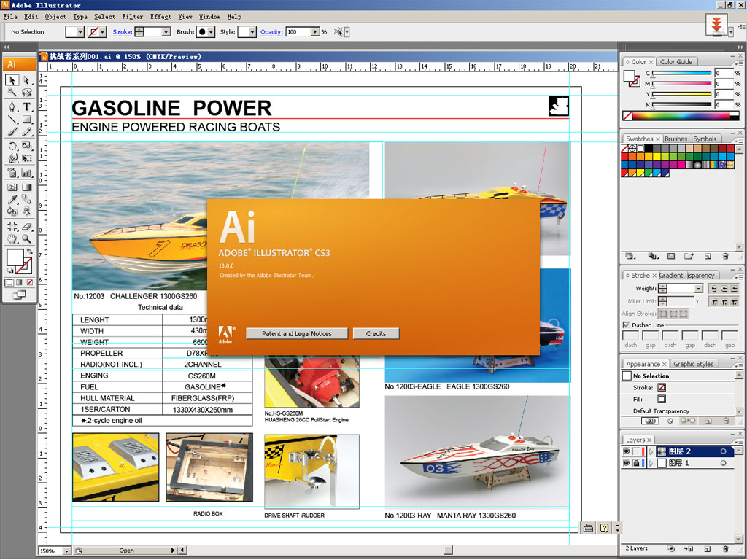The width and height of the screenshot is (747, 560).
Task: Switch to the Brushes tab
Action: click(676, 139)
